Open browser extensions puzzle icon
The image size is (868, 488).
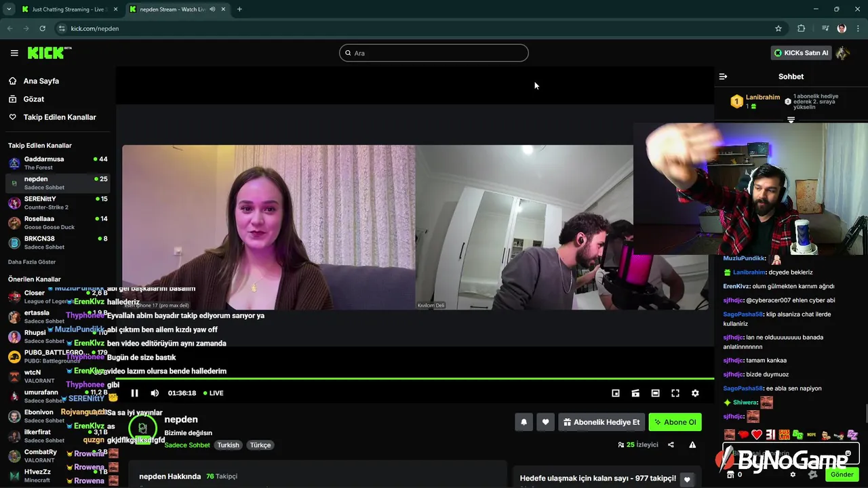tap(802, 28)
